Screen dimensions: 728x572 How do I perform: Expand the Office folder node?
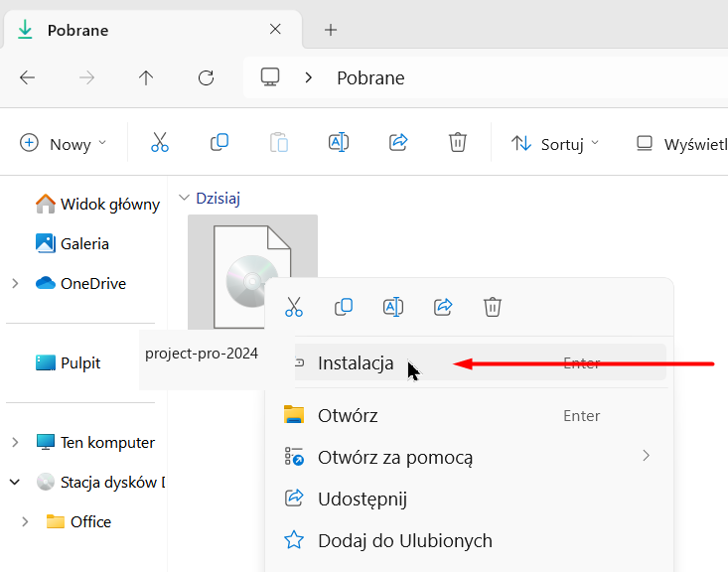click(x=25, y=521)
